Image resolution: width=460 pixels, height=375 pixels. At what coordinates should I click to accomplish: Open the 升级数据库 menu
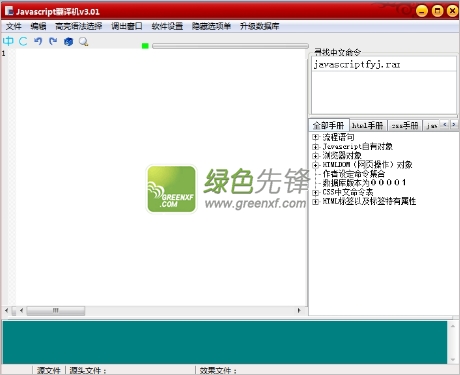[x=260, y=26]
